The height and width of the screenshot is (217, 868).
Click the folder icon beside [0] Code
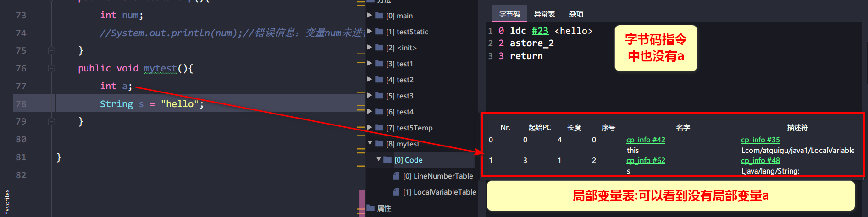click(387, 160)
